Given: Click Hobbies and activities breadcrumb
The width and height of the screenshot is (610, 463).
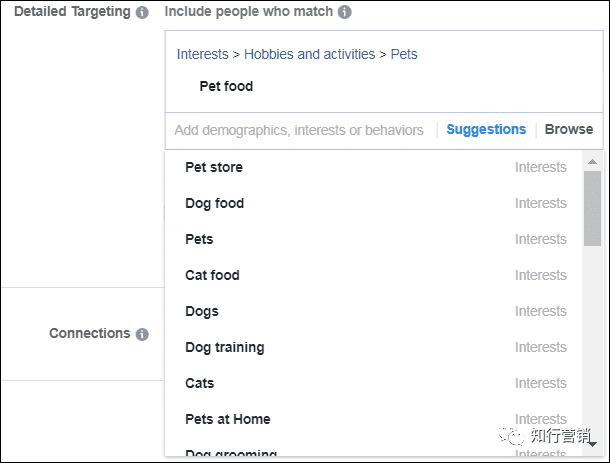Looking at the screenshot, I should (309, 54).
